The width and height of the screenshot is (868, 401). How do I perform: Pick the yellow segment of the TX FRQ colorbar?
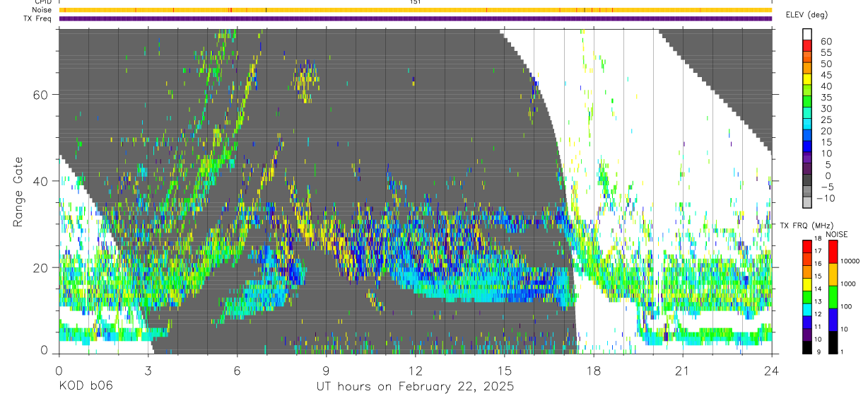(807, 284)
